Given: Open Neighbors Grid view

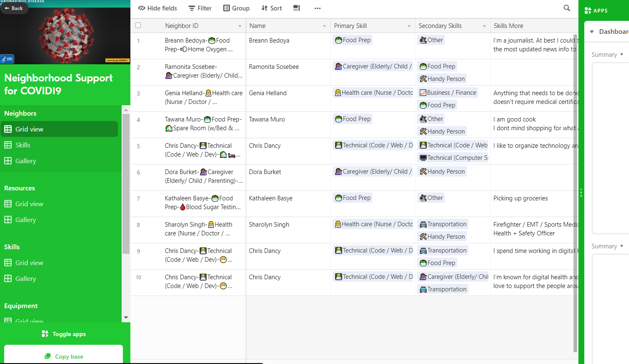Looking at the screenshot, I should [59, 129].
